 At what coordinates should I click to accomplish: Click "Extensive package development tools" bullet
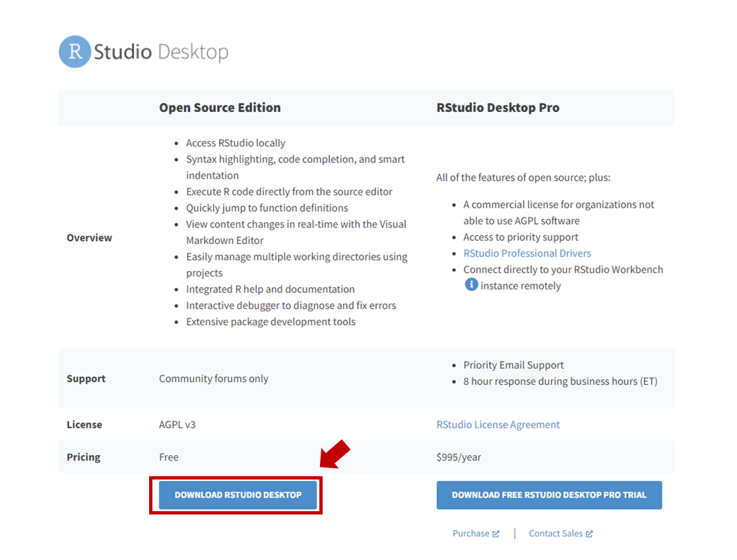click(271, 322)
